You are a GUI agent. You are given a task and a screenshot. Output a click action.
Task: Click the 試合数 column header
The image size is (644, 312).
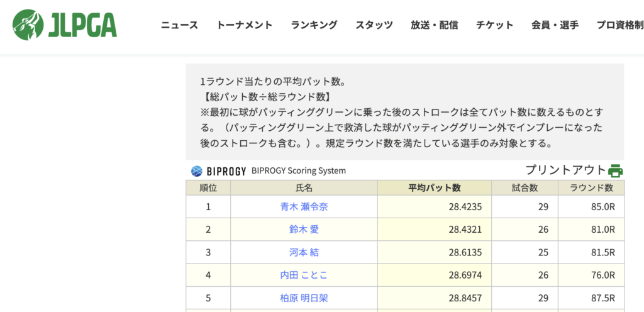(524, 187)
